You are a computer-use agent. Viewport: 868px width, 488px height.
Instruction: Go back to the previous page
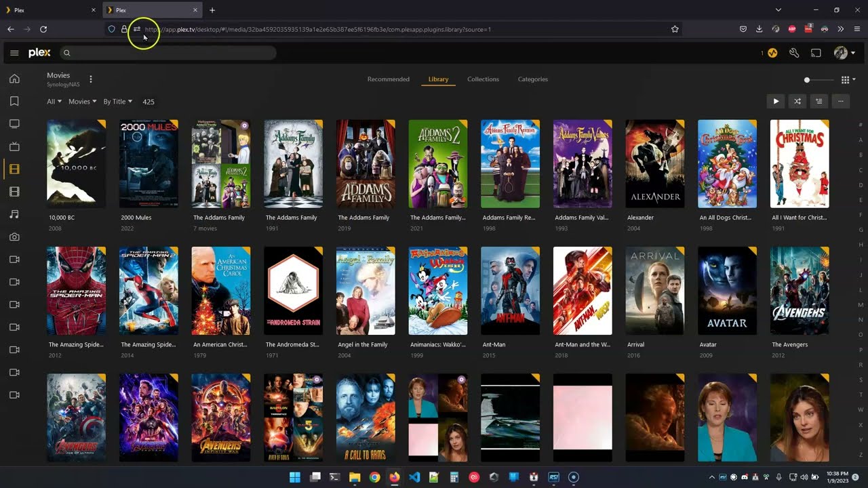pos(11,29)
